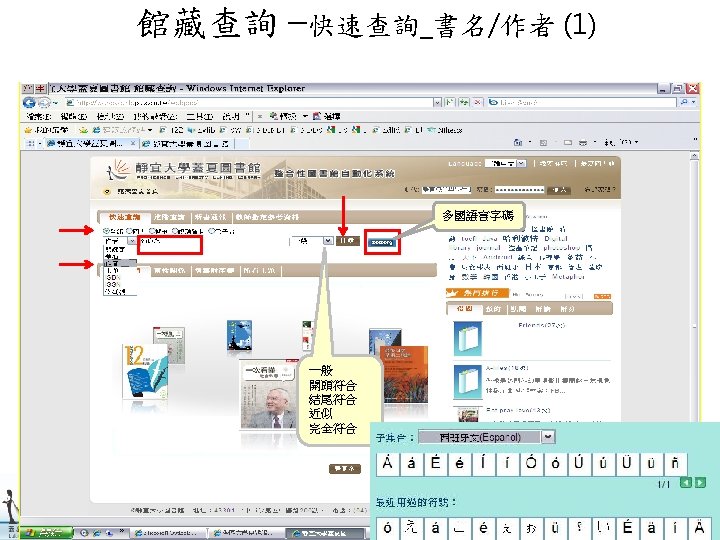Select the second search-type radio button
Image resolution: width=720 pixels, height=540 pixels.
(129, 231)
